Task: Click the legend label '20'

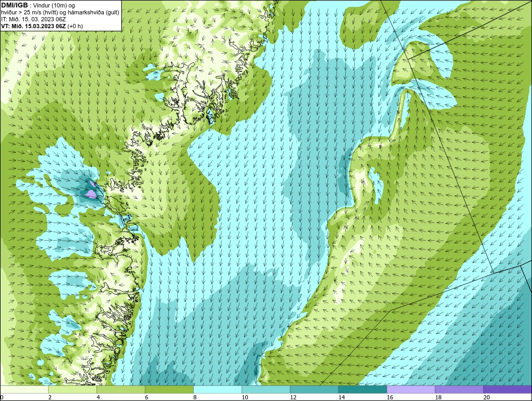Action: point(487,397)
